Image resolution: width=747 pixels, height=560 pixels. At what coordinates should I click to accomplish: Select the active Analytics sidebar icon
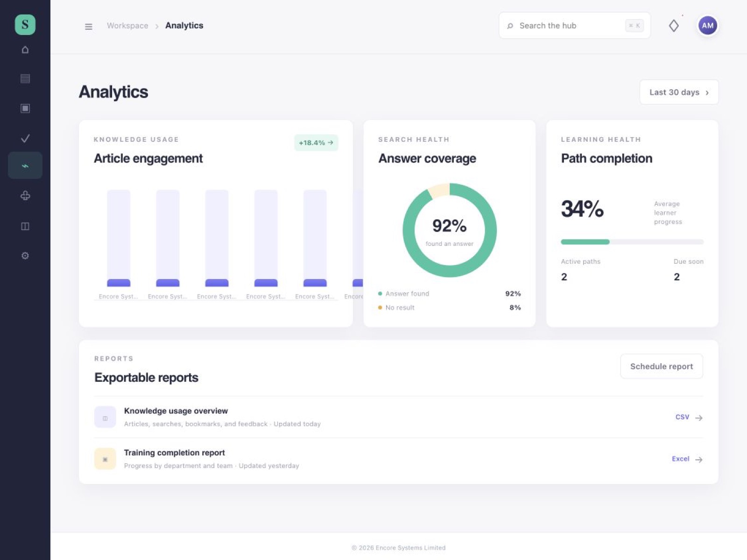pyautogui.click(x=25, y=165)
